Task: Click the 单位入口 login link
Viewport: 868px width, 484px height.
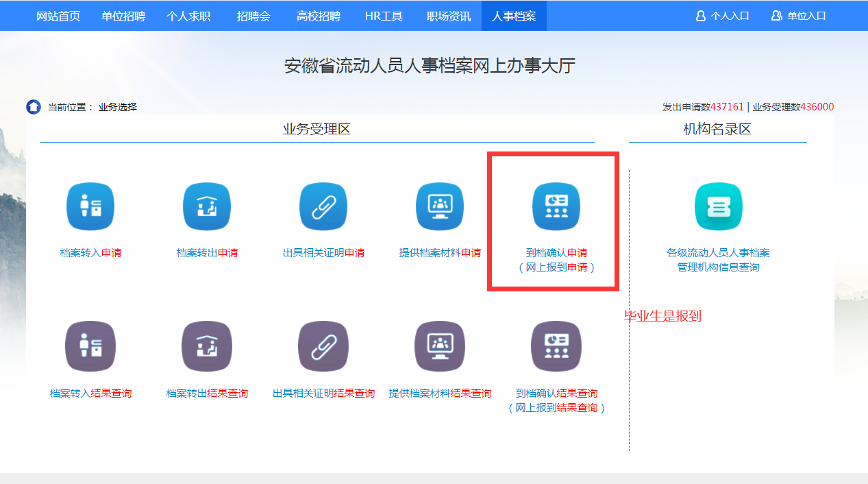Action: tap(799, 16)
